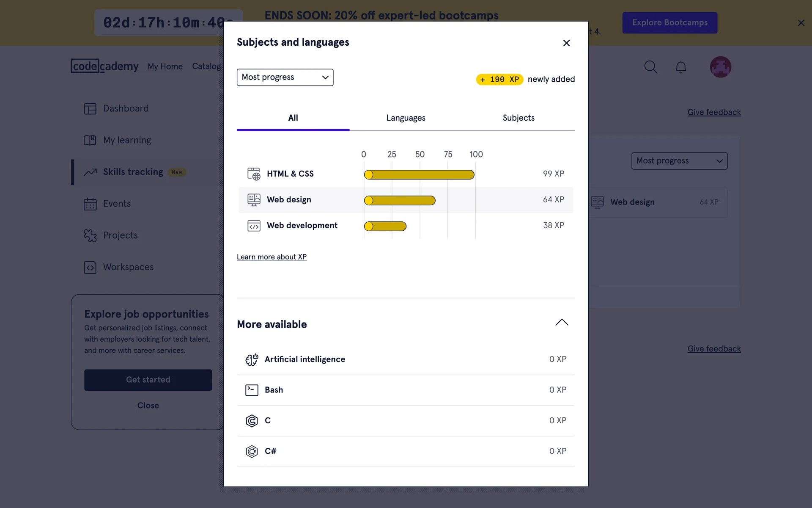This screenshot has width=812, height=508.
Task: Click the Explore Bootcamps button
Action: (x=669, y=23)
